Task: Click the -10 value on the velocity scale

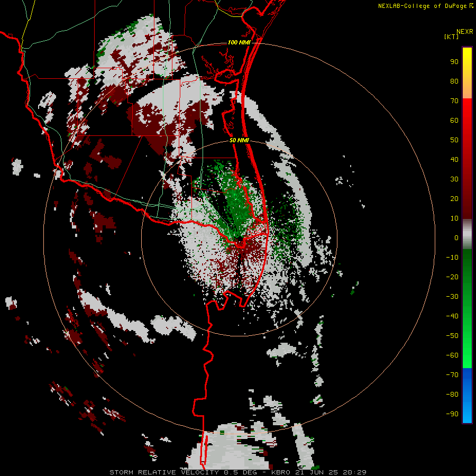Action: tap(452, 258)
